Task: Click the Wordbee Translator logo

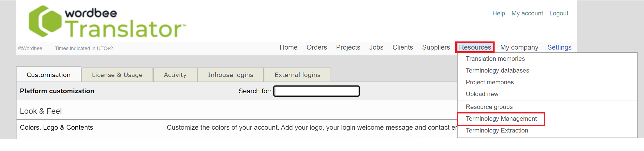Action: (107, 22)
